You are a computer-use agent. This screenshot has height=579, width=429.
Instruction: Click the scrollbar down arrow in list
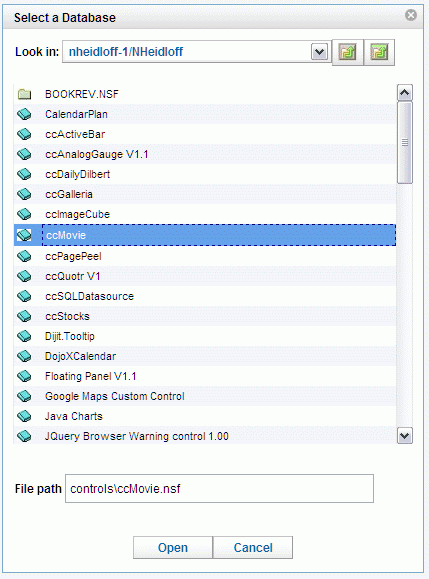[x=405, y=436]
